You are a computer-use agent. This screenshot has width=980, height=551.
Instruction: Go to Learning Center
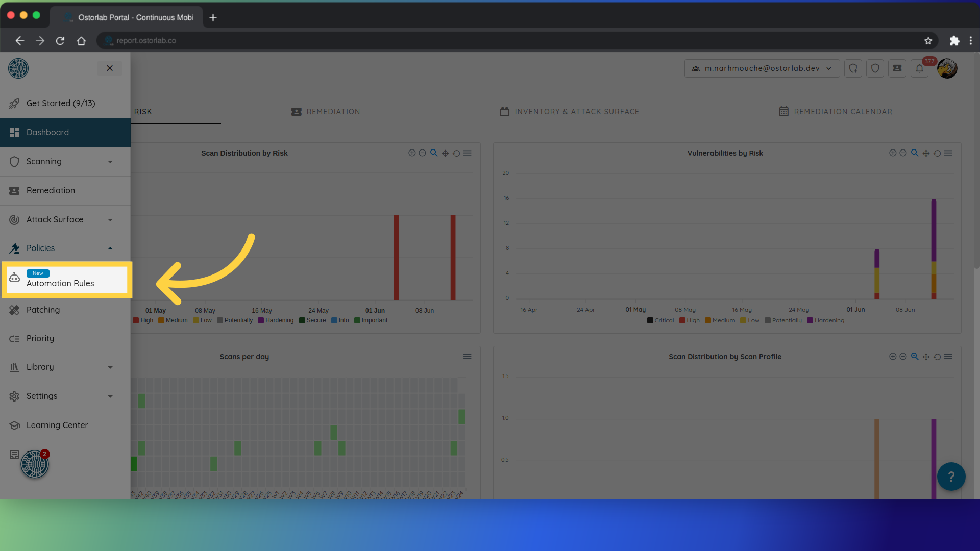[57, 425]
